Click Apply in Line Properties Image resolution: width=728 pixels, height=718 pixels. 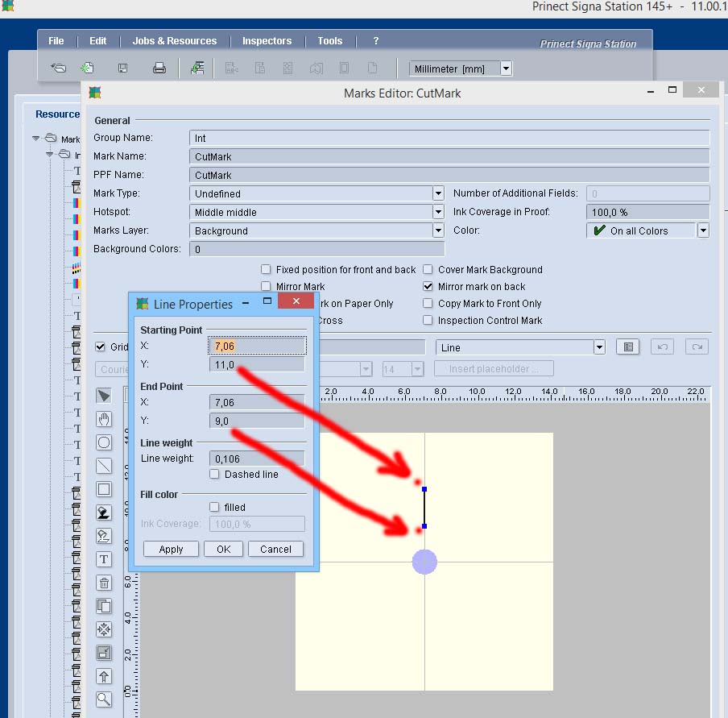(x=171, y=549)
